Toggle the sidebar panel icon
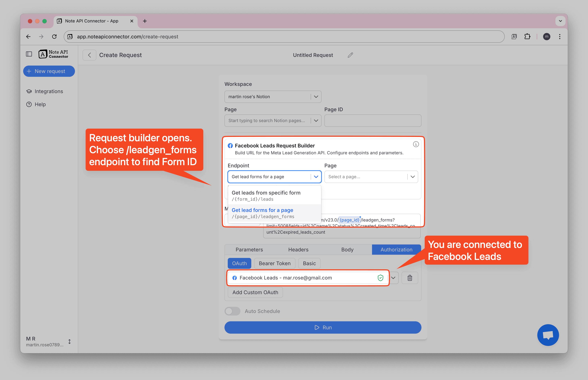 point(29,54)
